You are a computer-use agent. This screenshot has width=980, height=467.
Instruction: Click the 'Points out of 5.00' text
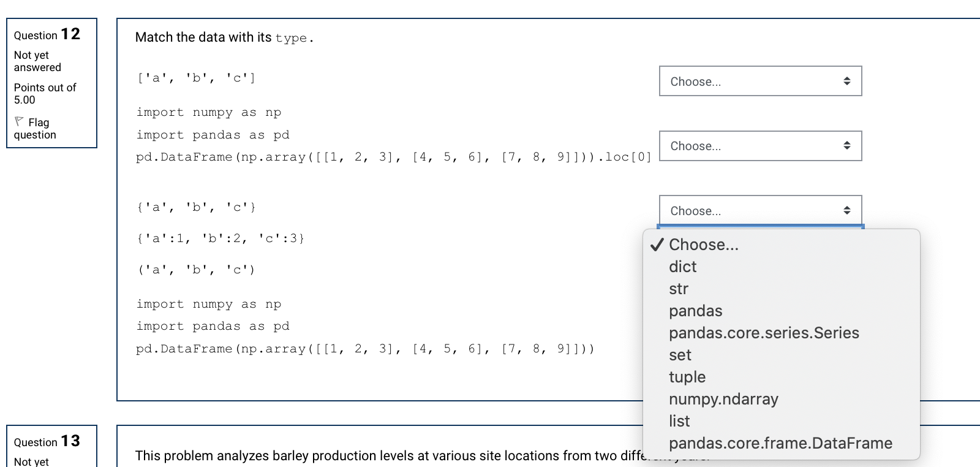[45, 94]
